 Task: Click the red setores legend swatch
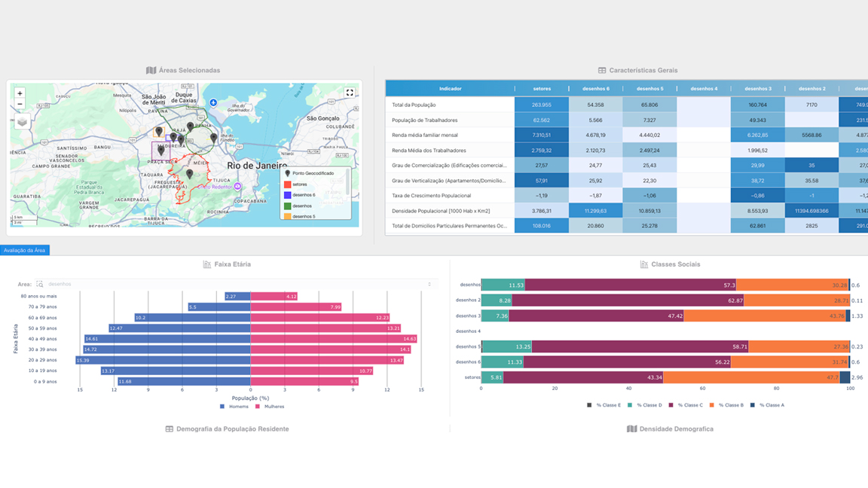(x=287, y=185)
